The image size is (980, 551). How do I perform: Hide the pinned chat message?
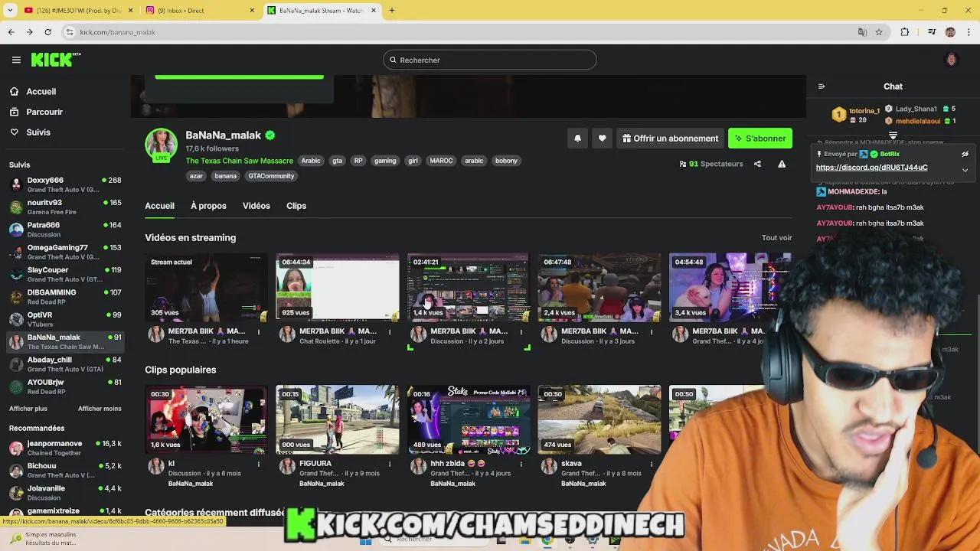965,154
